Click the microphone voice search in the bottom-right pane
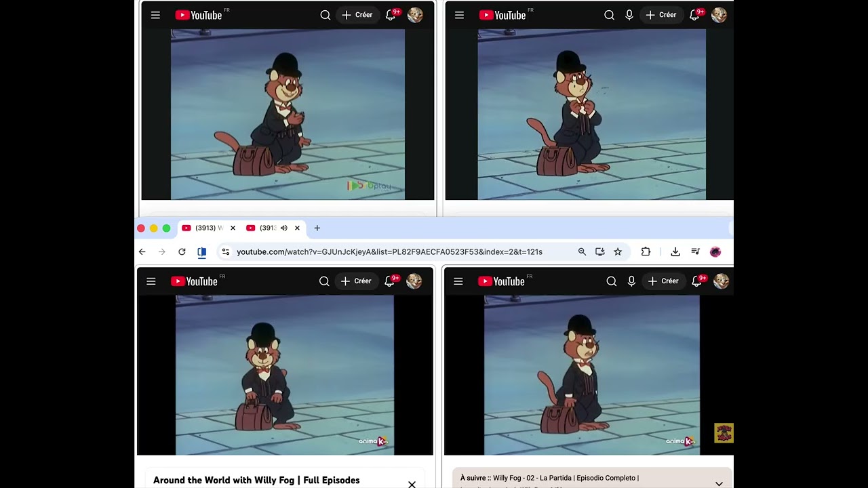This screenshot has height=488, width=868. [631, 281]
